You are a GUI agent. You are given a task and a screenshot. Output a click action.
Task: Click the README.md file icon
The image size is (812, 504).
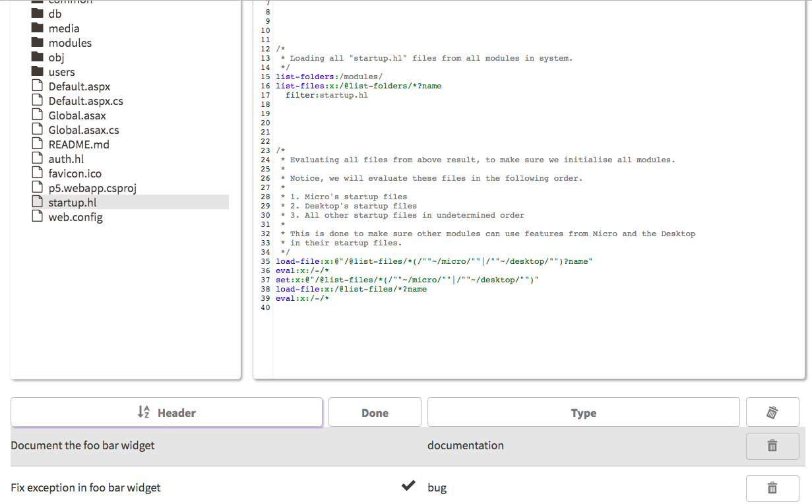(x=37, y=144)
